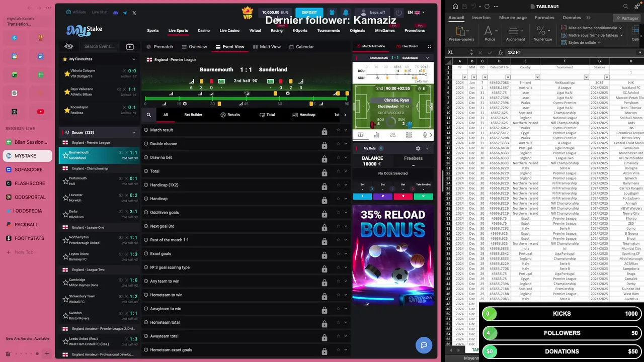
Task: Expand match animation to fullscreen
Action: [429, 46]
